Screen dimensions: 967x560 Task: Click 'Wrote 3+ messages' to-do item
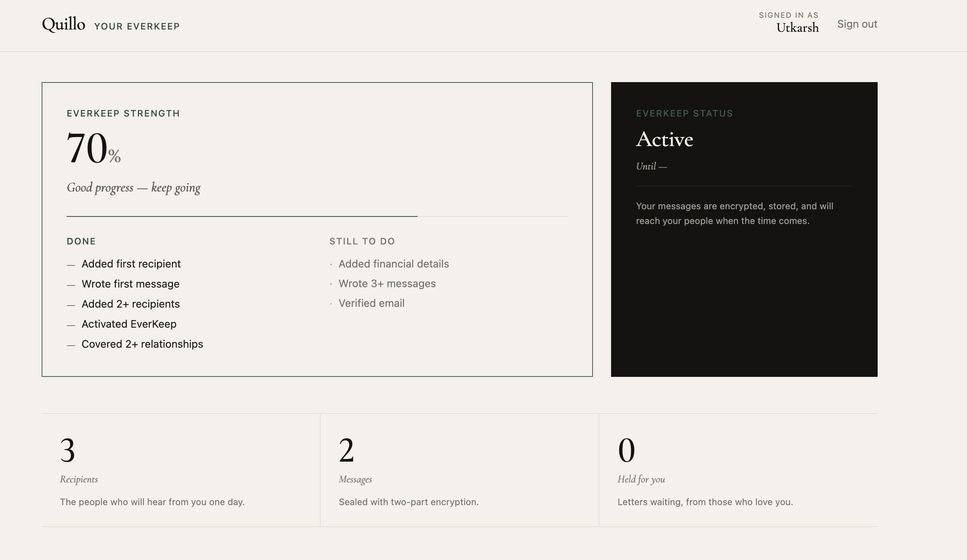click(x=387, y=283)
